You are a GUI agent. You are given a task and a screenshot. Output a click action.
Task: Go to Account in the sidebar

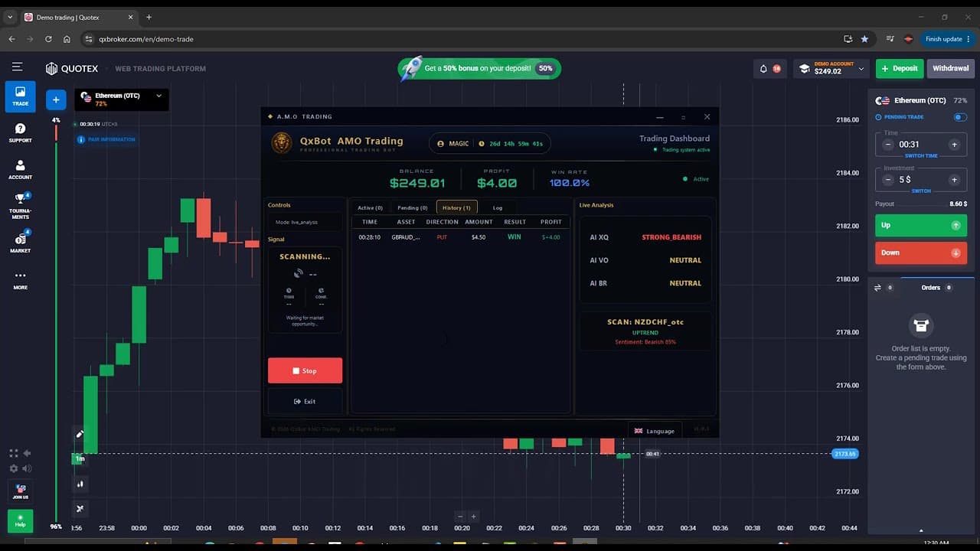(20, 170)
